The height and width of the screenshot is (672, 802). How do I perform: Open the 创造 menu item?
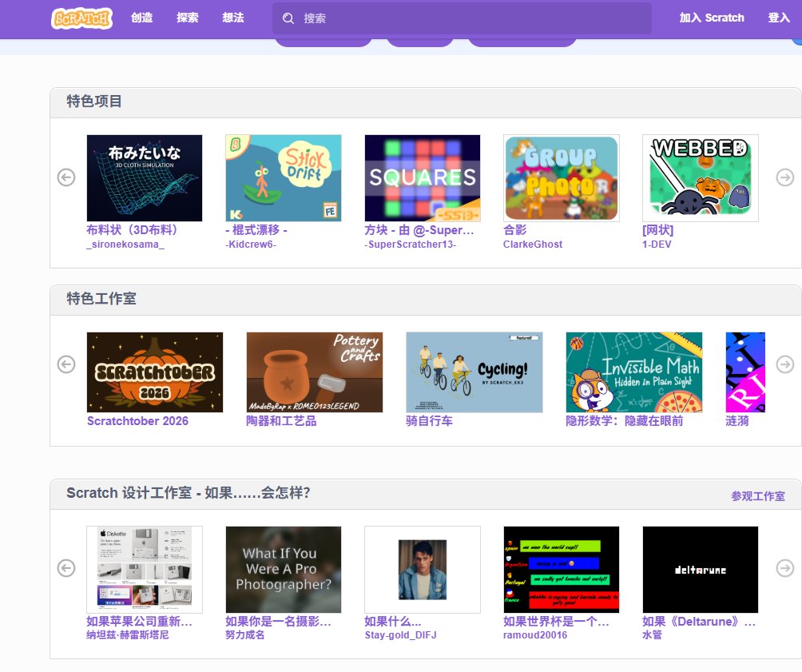(x=141, y=18)
